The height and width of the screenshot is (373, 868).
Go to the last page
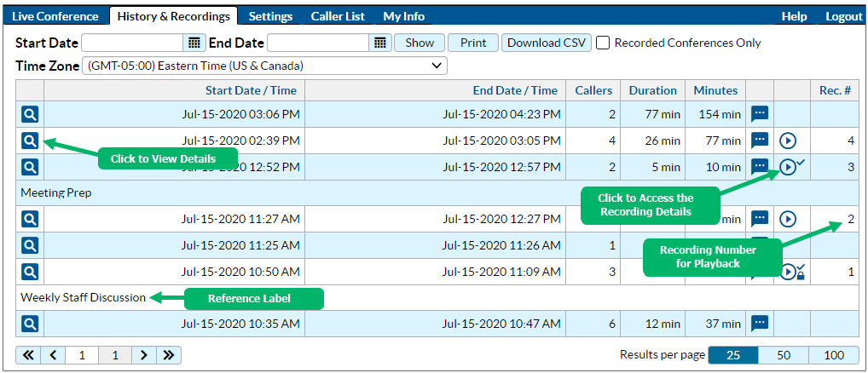168,355
